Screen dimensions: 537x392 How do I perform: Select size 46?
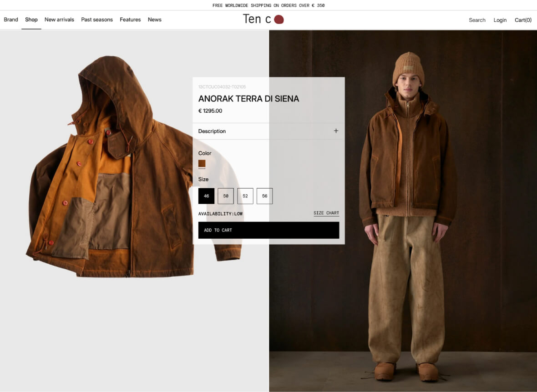click(206, 196)
